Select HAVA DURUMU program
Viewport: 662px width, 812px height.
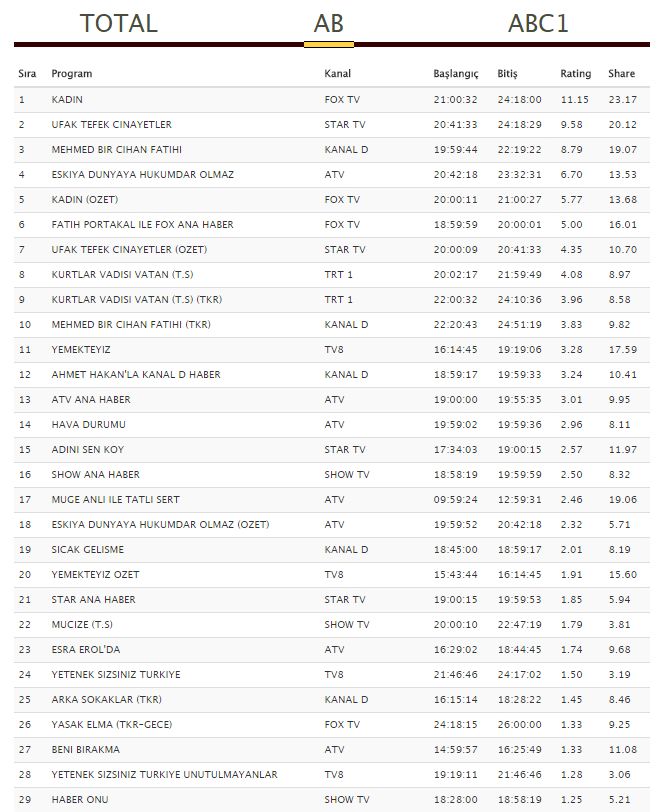click(x=88, y=425)
